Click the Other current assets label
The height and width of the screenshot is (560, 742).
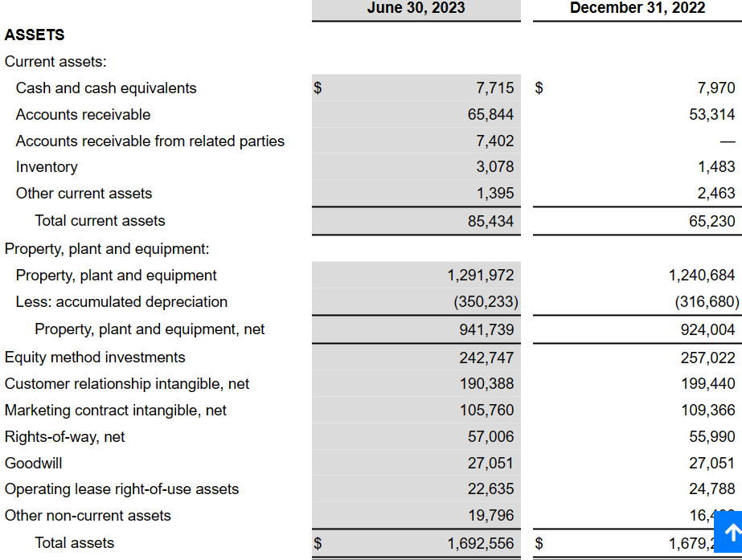pyautogui.click(x=84, y=194)
